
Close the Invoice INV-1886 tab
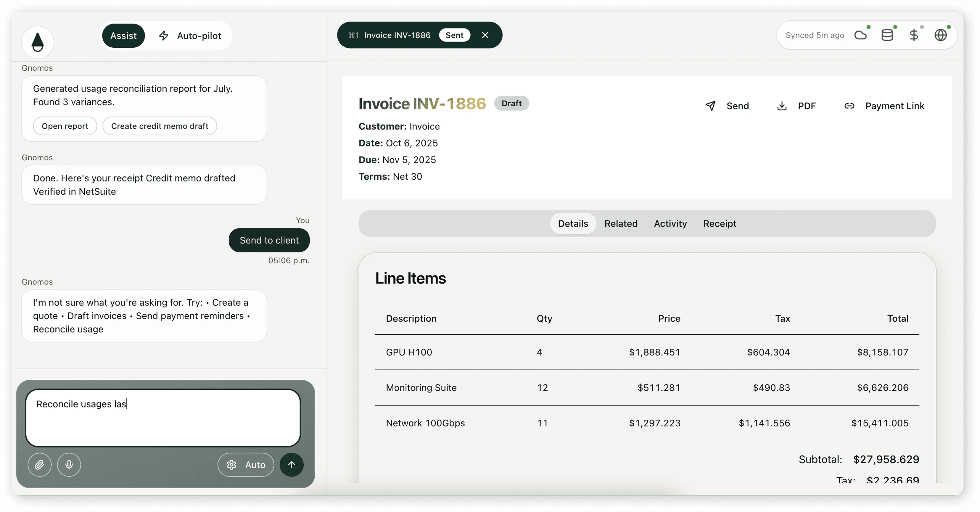click(485, 35)
